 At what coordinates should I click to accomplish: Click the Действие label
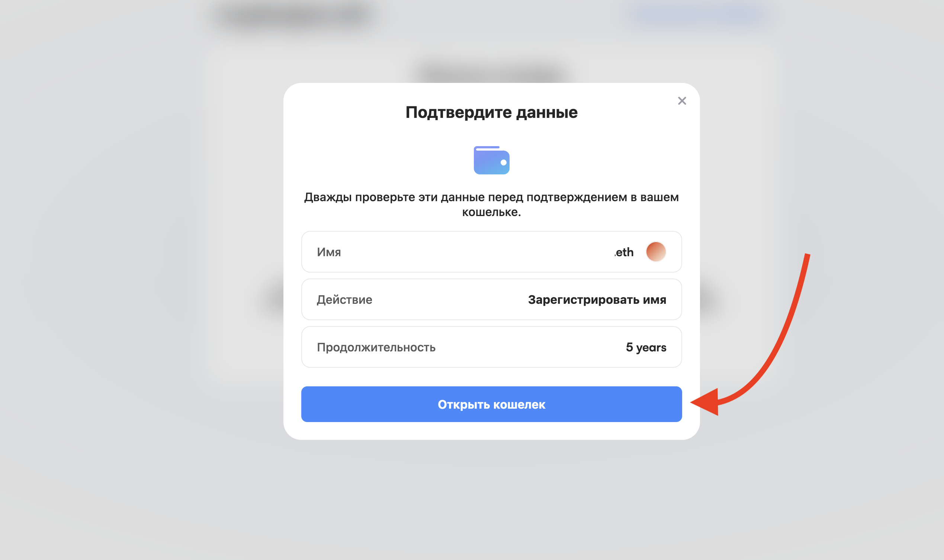344,300
